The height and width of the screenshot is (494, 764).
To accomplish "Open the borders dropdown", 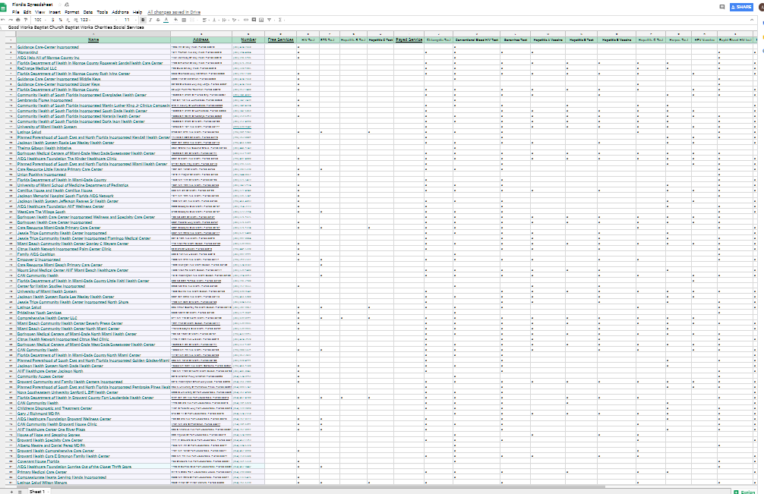I will 184,20.
